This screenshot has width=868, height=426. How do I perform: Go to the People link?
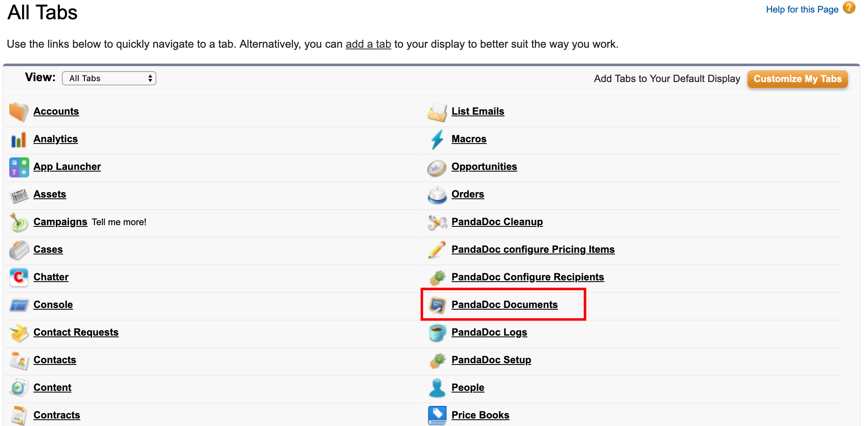point(468,388)
